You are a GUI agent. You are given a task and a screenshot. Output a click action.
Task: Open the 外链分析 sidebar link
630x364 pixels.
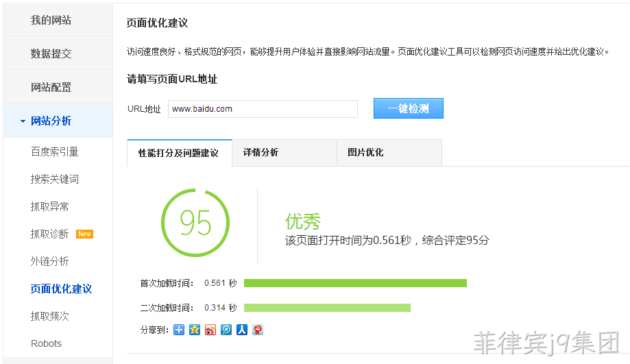[x=50, y=261]
